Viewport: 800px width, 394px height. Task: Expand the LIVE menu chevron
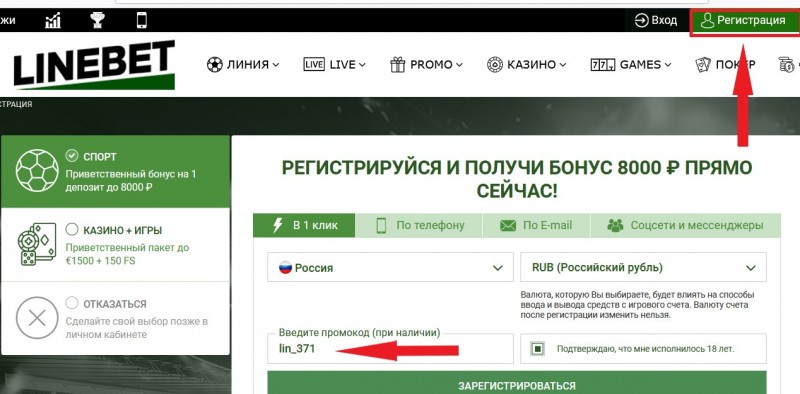point(362,65)
